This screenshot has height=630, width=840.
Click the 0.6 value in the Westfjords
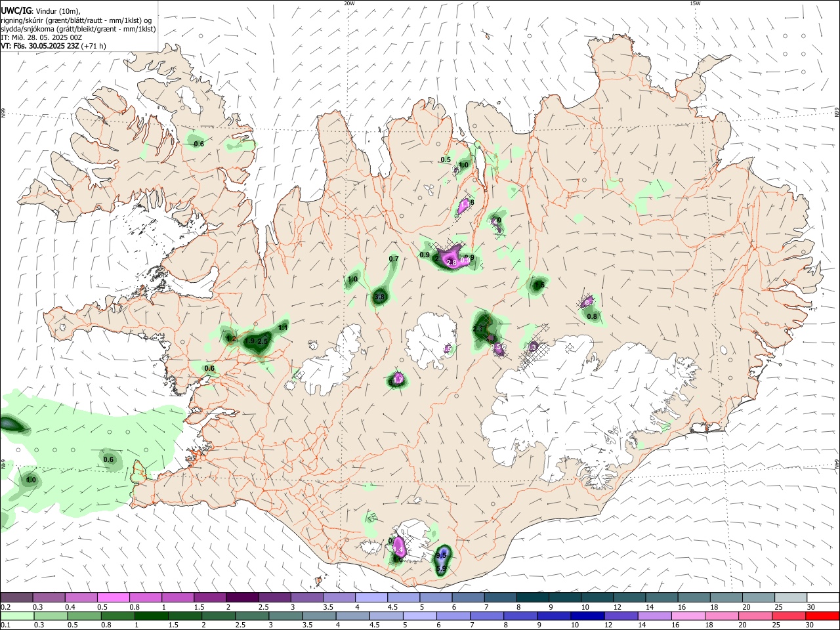click(199, 144)
